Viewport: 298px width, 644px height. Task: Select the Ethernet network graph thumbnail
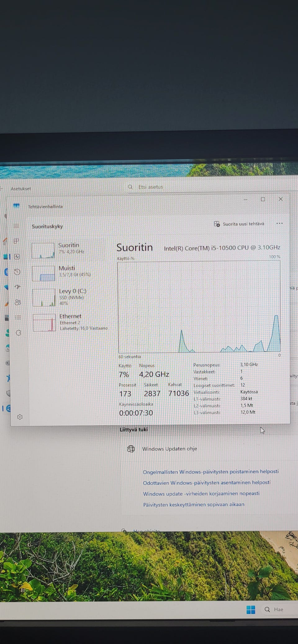[44, 323]
